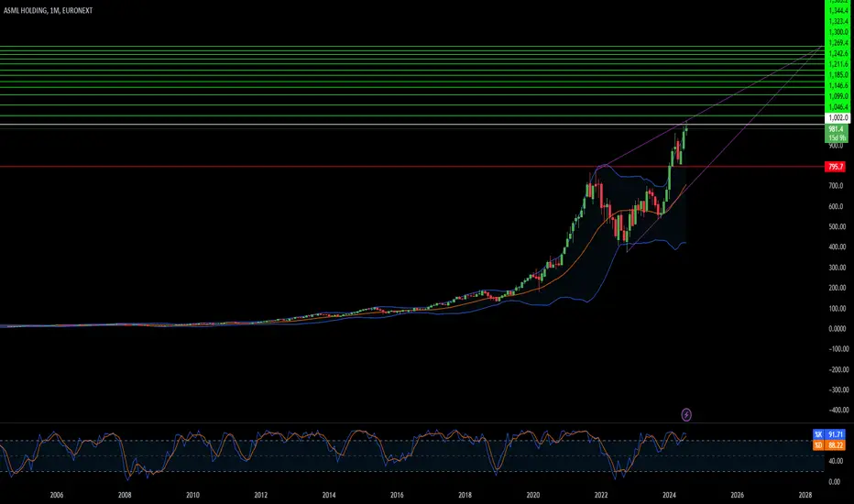Select the white 1,002.0 price label
Screen dimensions: 854x504
[x=838, y=117]
